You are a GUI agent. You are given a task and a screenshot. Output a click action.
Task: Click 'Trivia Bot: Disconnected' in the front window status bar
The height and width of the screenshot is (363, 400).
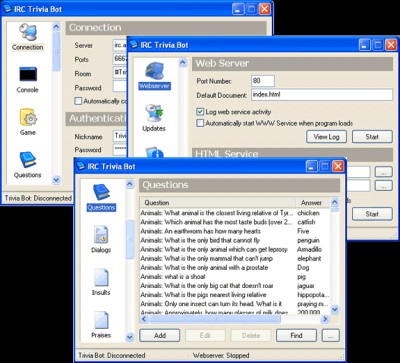click(x=112, y=355)
